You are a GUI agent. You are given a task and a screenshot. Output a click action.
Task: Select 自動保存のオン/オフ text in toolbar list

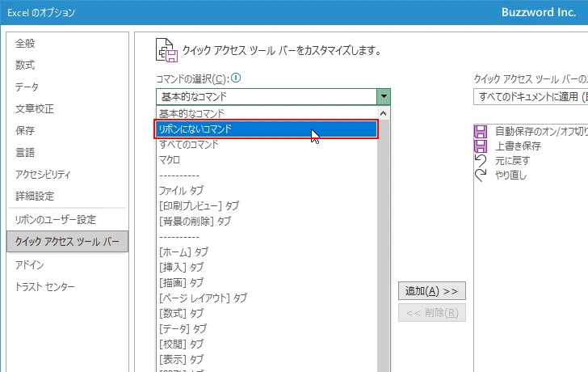(541, 131)
